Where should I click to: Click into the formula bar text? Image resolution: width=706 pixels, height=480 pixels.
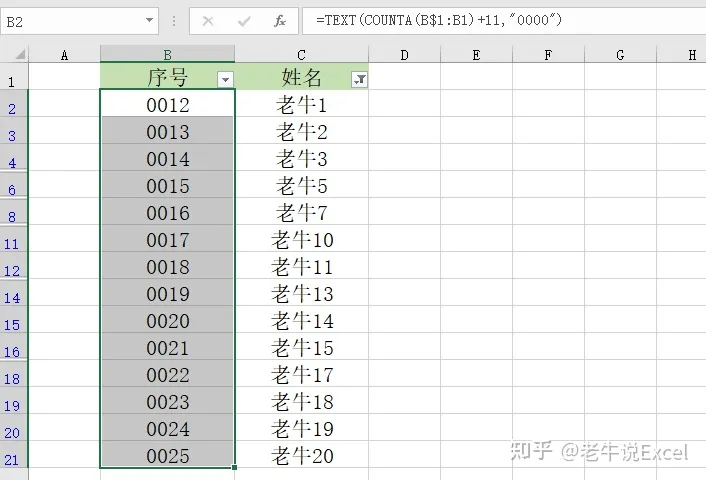pos(439,20)
